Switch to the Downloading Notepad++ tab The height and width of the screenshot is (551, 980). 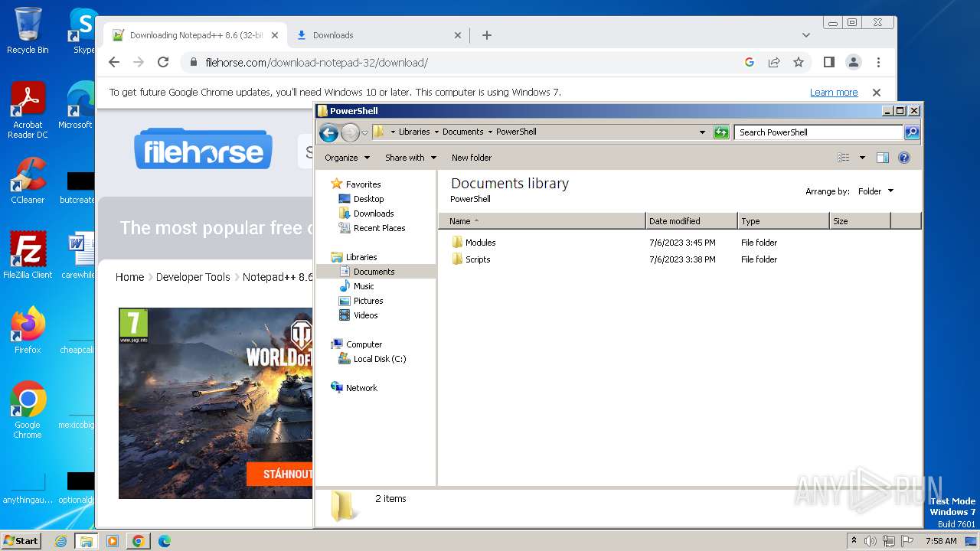click(195, 35)
